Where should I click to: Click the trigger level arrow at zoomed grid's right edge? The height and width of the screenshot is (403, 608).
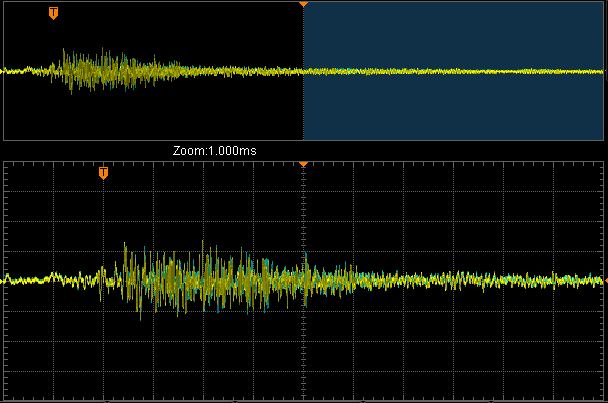tap(606, 280)
